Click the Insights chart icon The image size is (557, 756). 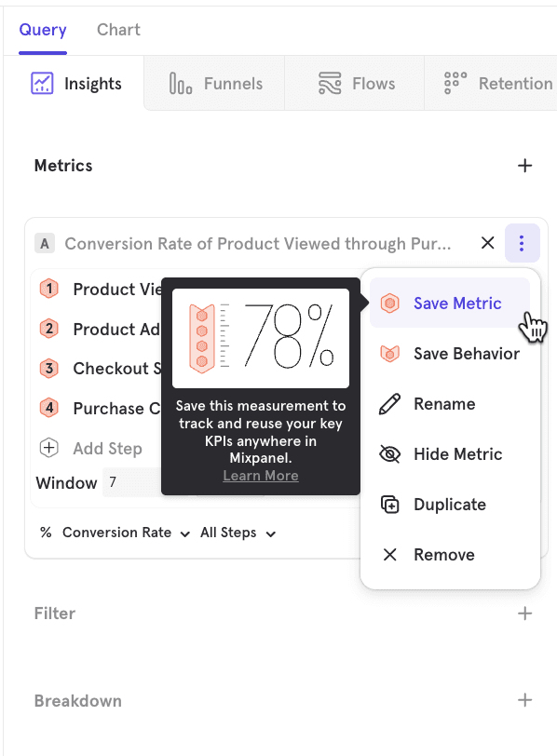coord(42,84)
